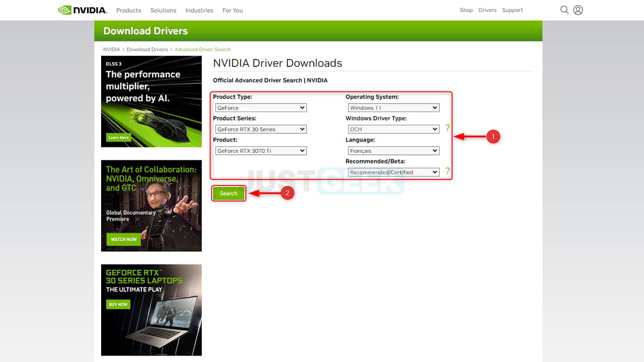Click the Product Type label
The height and width of the screenshot is (362, 644).
tap(232, 97)
